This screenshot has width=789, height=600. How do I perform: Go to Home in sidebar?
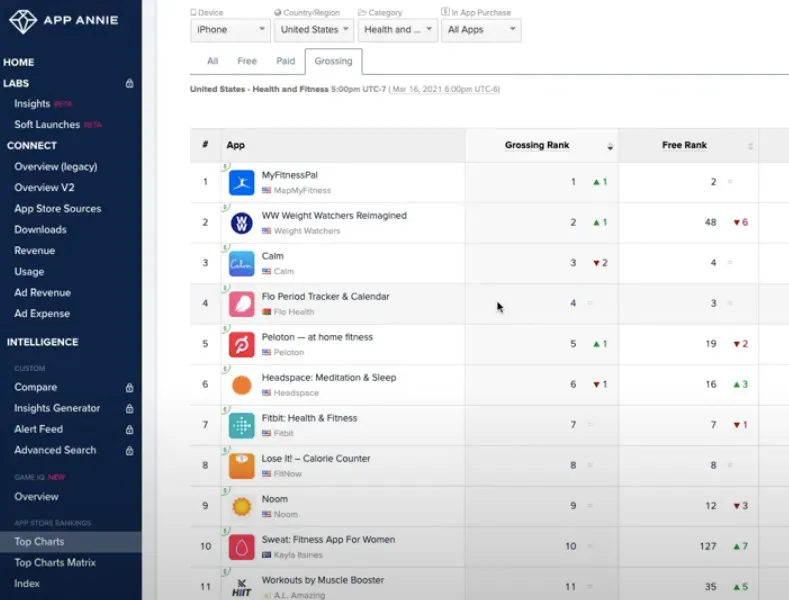[x=19, y=62]
